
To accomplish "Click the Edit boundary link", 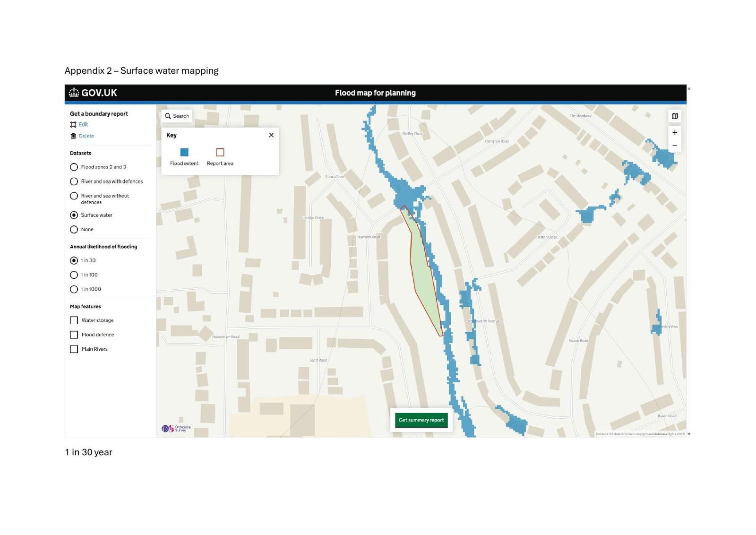I will 83,125.
